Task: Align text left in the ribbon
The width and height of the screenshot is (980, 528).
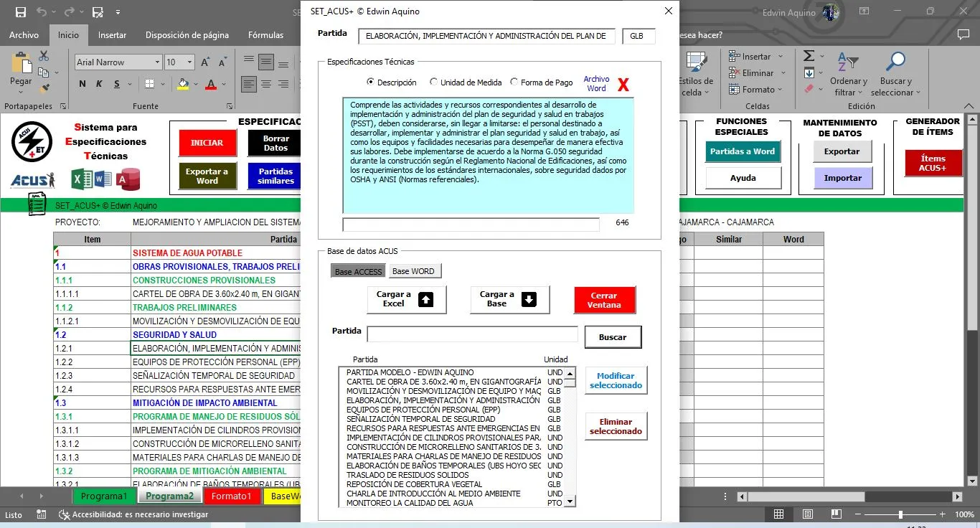Action: (x=249, y=84)
